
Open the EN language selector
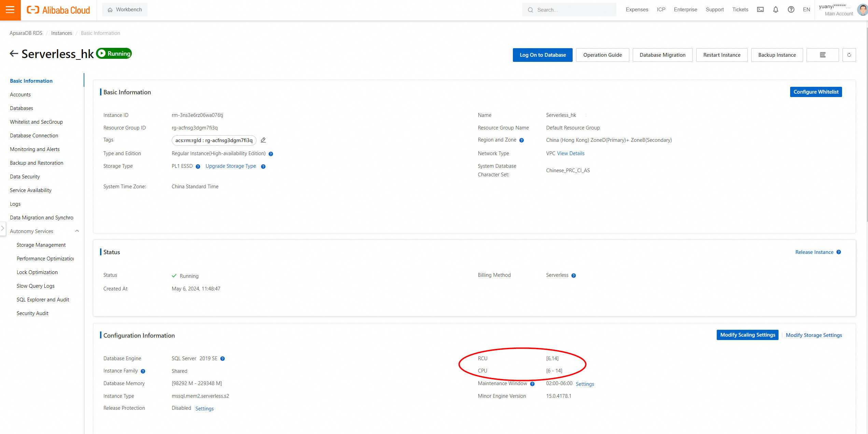(x=806, y=10)
